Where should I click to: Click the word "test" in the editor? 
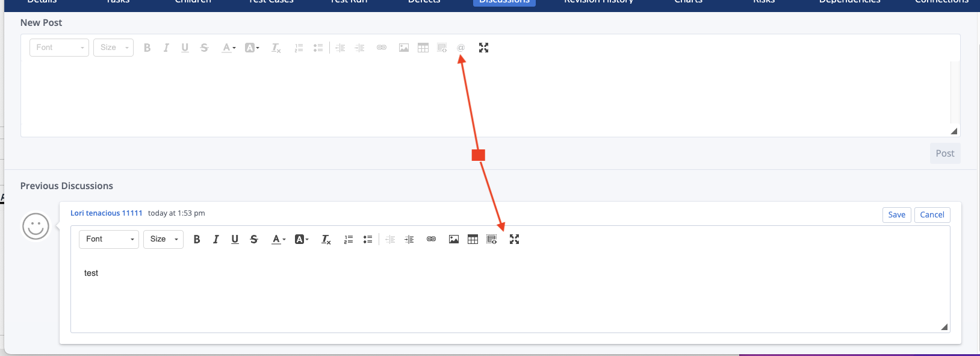91,273
